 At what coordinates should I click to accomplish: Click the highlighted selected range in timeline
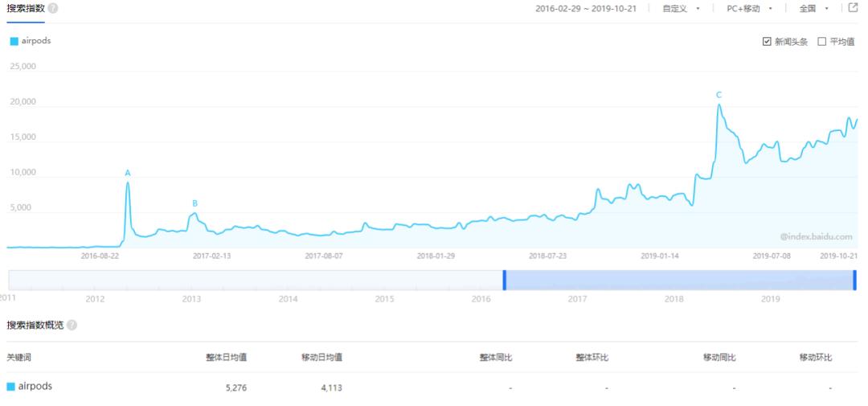click(679, 280)
